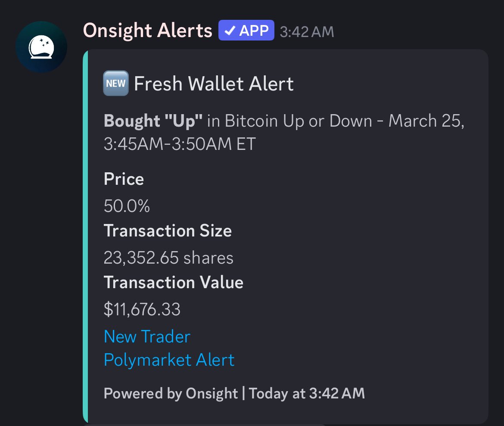Image resolution: width=504 pixels, height=426 pixels.
Task: Click the Today at 3:42 AM footer timestamp
Action: coord(307,393)
